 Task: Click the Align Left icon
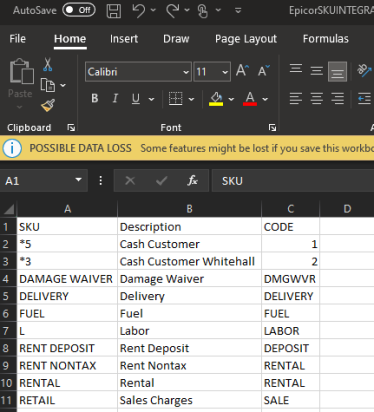point(296,99)
